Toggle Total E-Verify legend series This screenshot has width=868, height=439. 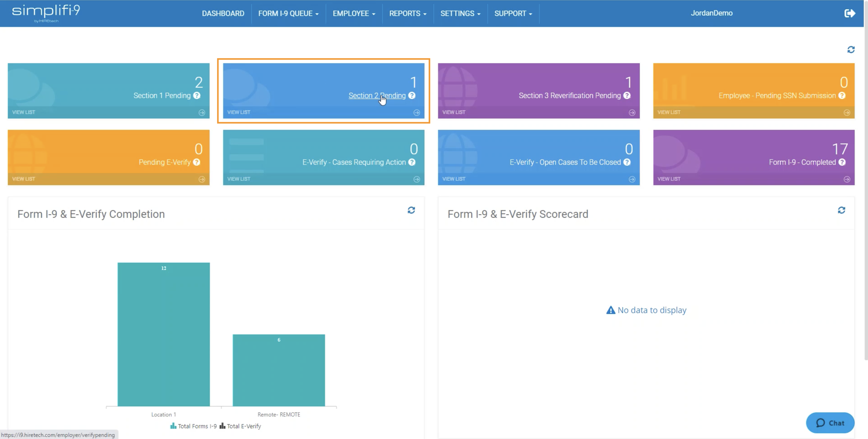(x=240, y=426)
